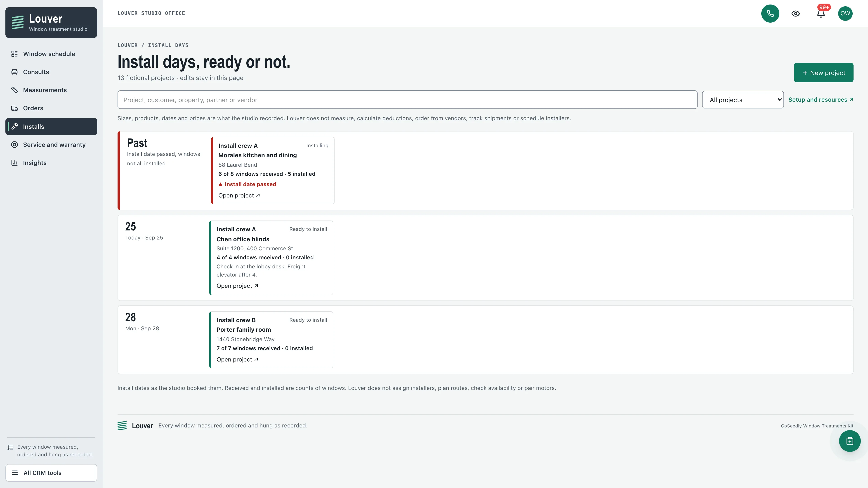Click the Chen office blinds title
The image size is (868, 488).
tap(243, 239)
